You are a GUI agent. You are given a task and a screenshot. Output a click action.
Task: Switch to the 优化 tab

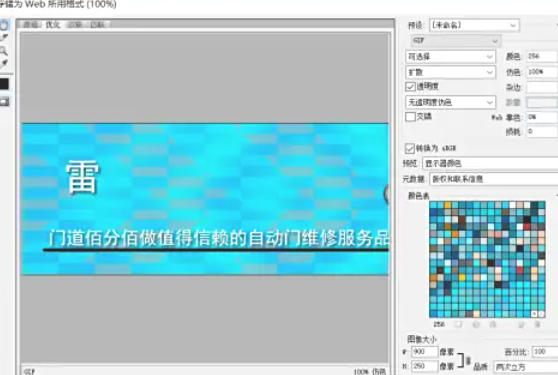(53, 25)
